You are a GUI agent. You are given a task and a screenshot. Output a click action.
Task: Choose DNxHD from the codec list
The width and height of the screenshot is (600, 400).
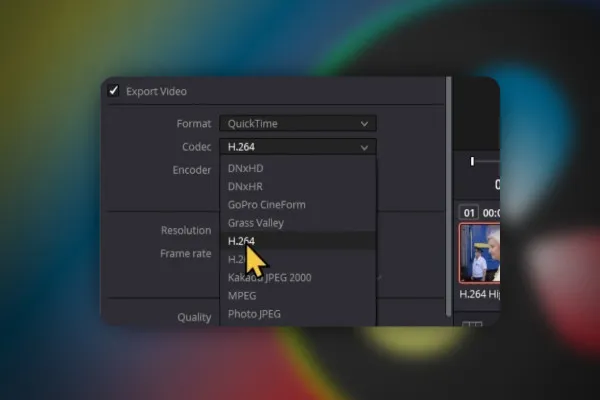tap(298, 168)
